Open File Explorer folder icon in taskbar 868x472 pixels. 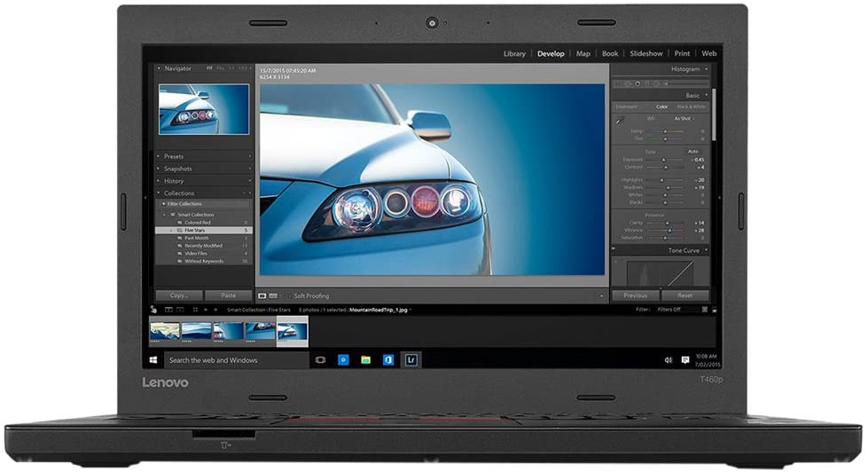click(365, 360)
